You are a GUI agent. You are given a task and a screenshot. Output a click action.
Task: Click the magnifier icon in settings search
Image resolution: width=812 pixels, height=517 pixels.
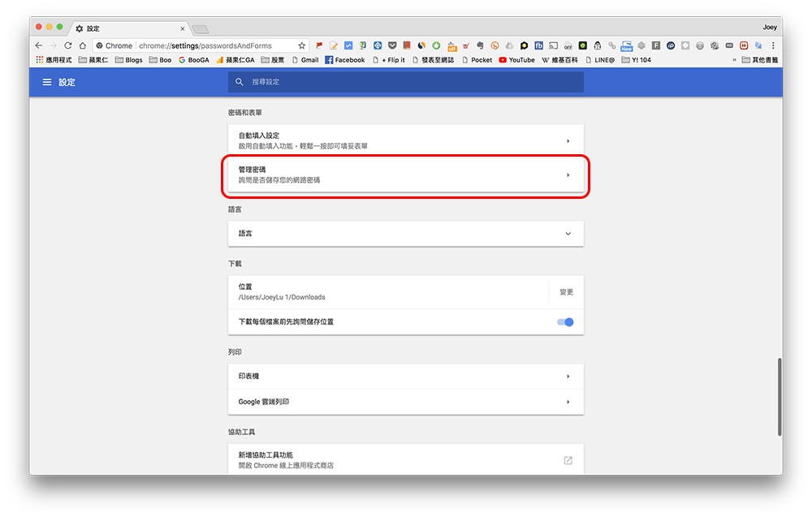[x=240, y=82]
